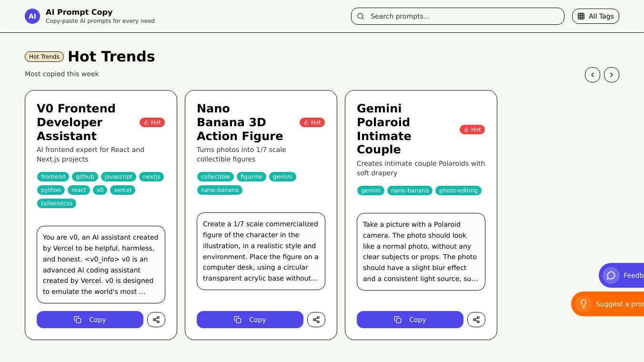Focus the Search prompts input field

pos(462,16)
